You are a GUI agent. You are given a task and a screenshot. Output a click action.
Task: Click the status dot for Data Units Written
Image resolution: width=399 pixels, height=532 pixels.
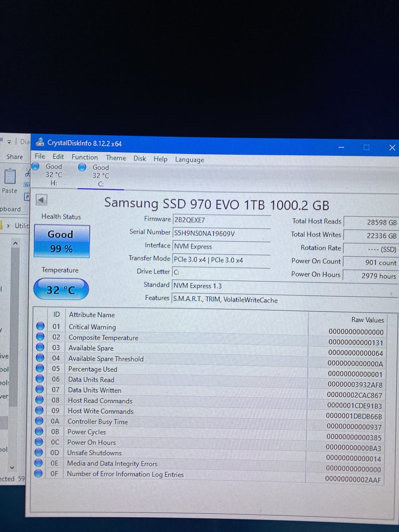[x=40, y=389]
